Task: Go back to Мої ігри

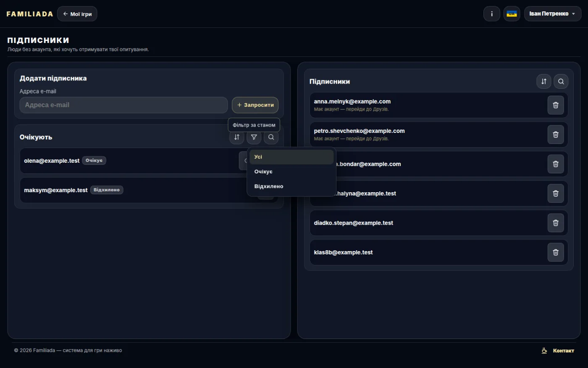Action: [77, 14]
